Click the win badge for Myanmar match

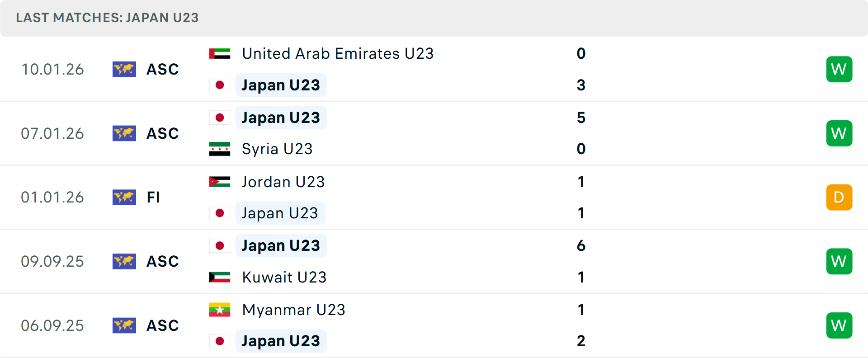(x=839, y=325)
